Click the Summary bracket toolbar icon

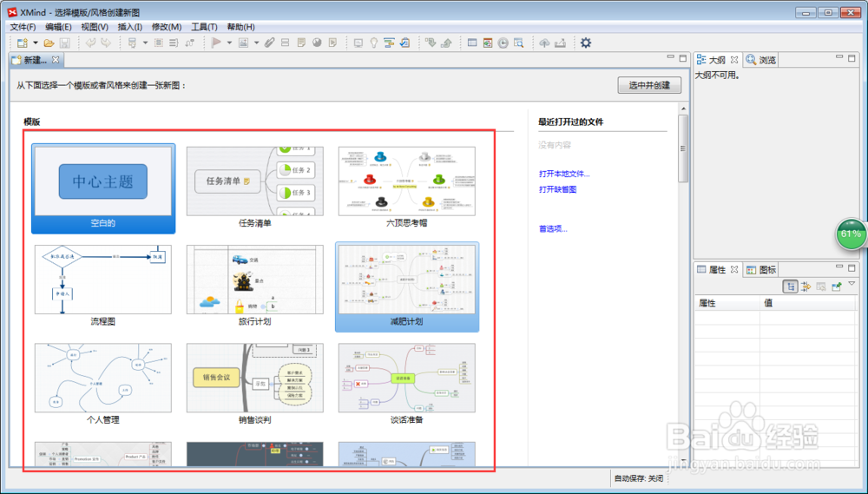click(174, 43)
